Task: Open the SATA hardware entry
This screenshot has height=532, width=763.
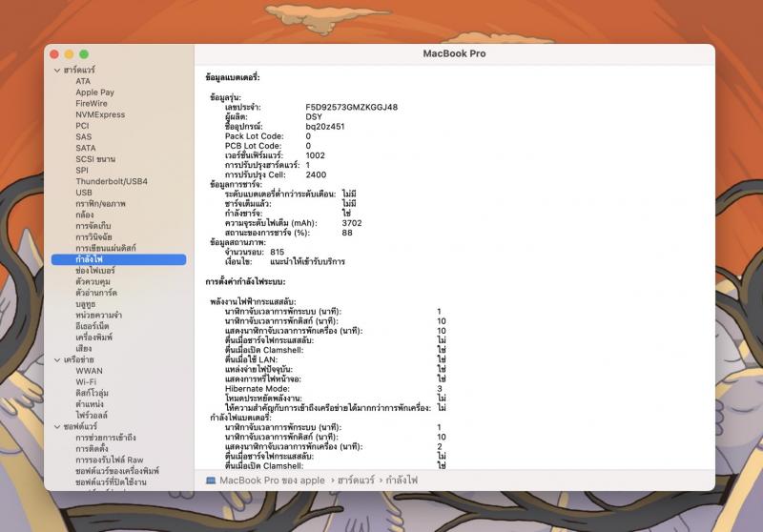Action: tap(85, 149)
